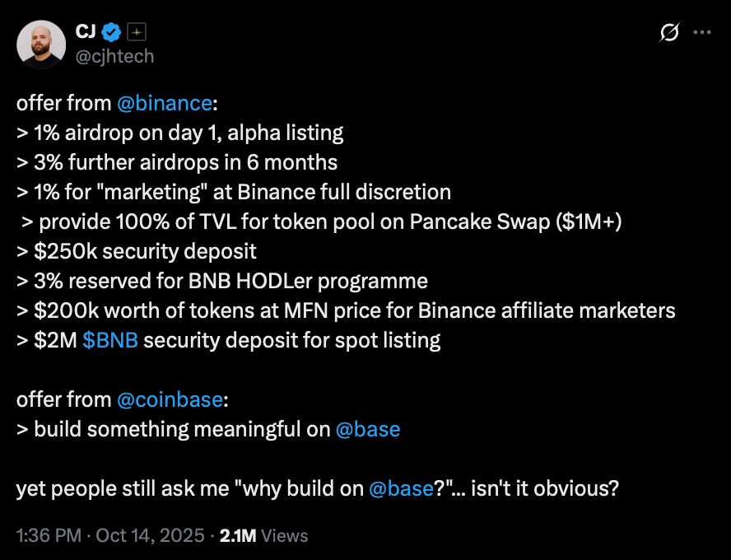
Task: Open the Grok explain-post icon
Action: pos(669,33)
